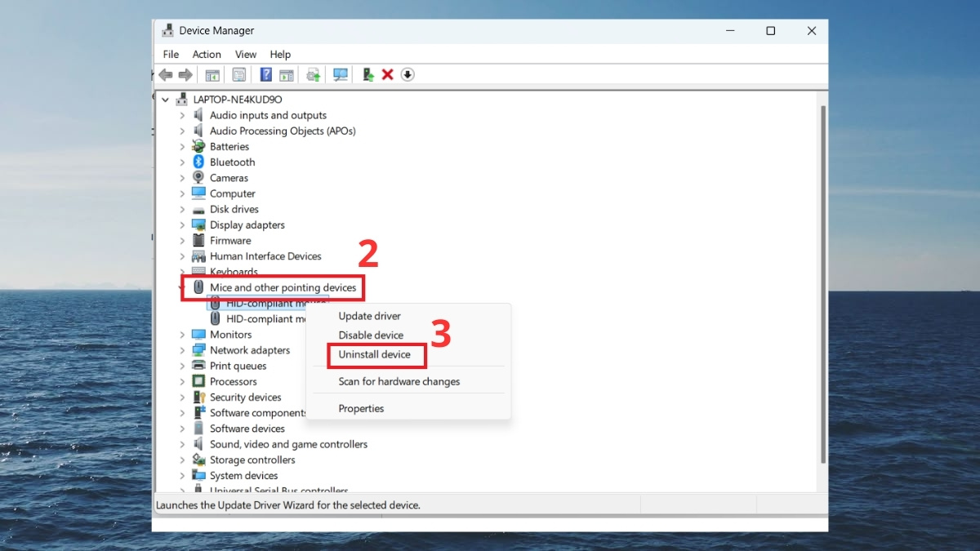This screenshot has height=551, width=980.
Task: Expand the Audio inputs and outputs node
Action: pyautogui.click(x=182, y=116)
